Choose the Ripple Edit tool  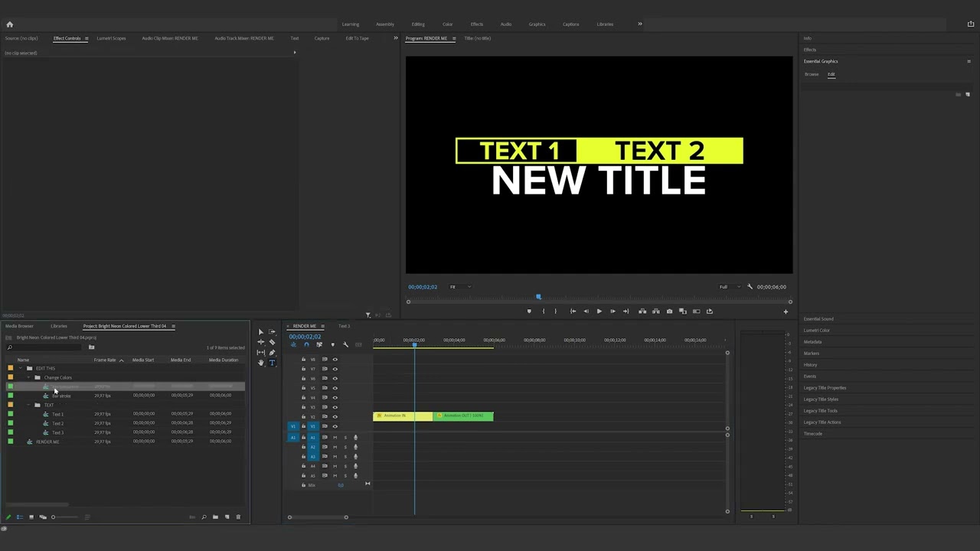point(260,342)
